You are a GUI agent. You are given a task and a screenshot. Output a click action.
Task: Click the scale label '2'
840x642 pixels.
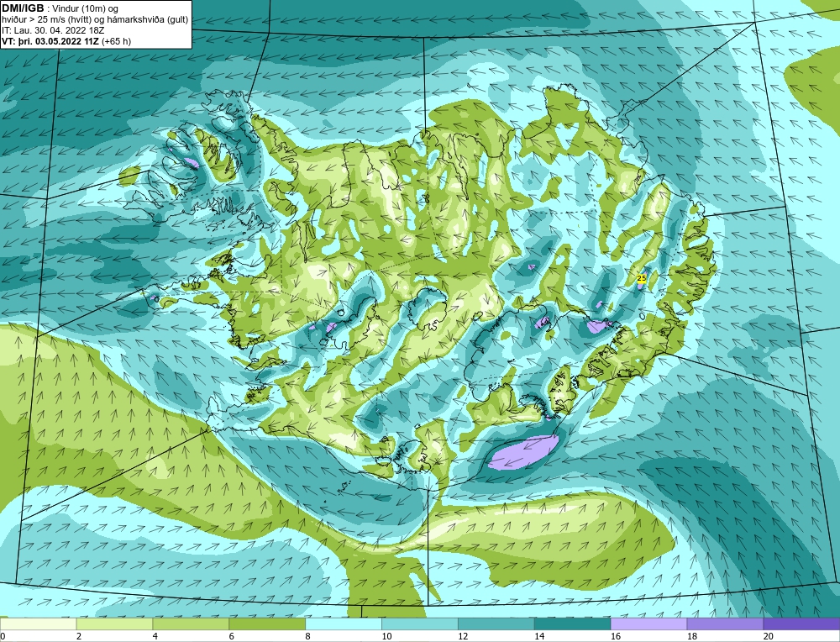79,636
